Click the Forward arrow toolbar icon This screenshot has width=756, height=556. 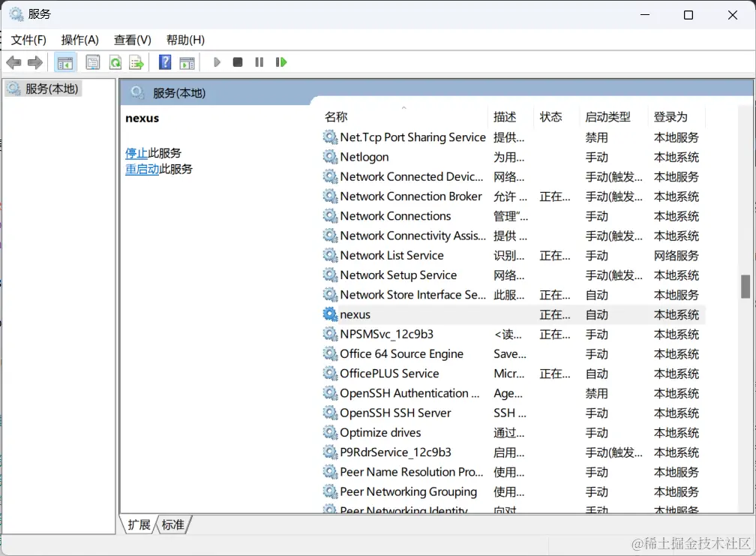[35, 62]
